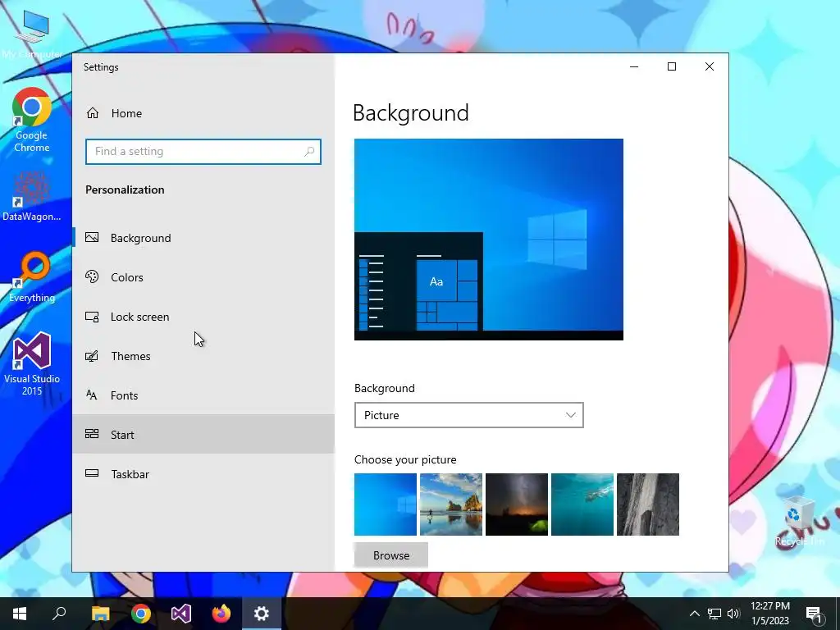Minimize the Settings window
The image size is (840, 630).
(634, 66)
